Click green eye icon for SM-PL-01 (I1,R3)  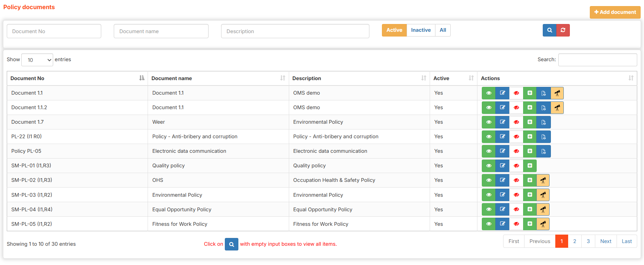pos(489,166)
